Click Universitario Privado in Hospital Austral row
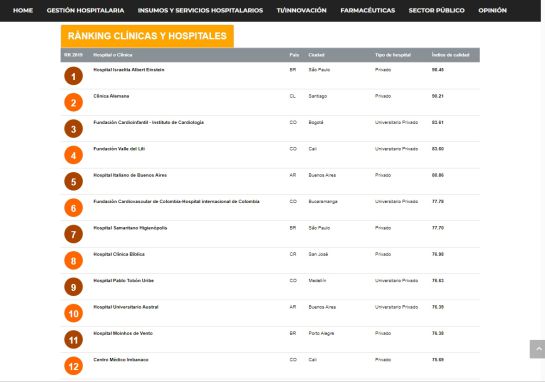 point(396,307)
